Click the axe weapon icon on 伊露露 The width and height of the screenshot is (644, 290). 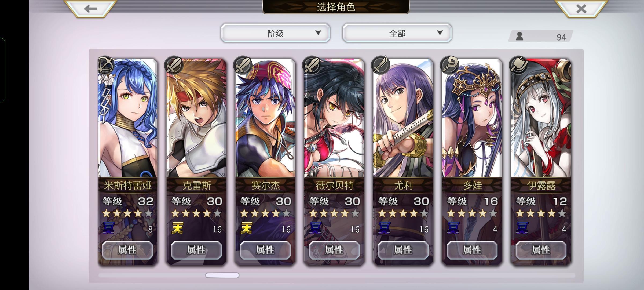pyautogui.click(x=519, y=65)
